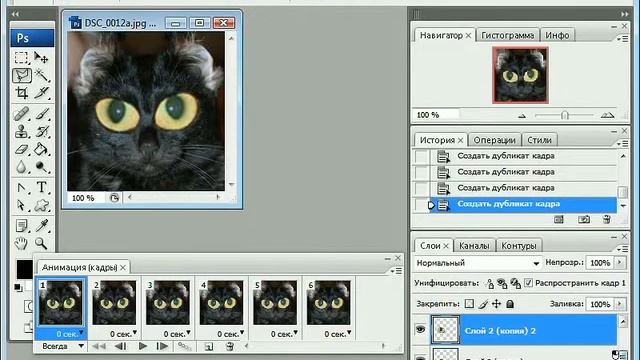This screenshot has width=640, height=360.
Task: Select the Blur tool
Action: [22, 167]
